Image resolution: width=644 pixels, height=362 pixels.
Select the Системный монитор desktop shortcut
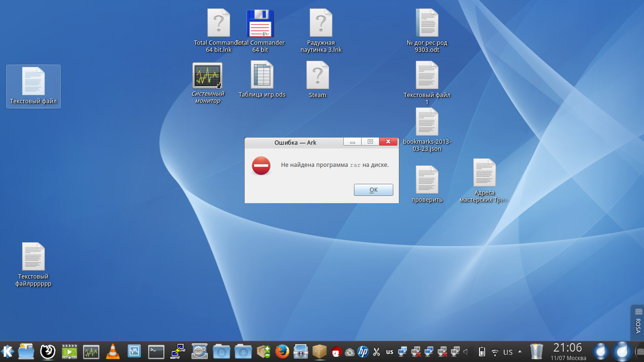207,82
